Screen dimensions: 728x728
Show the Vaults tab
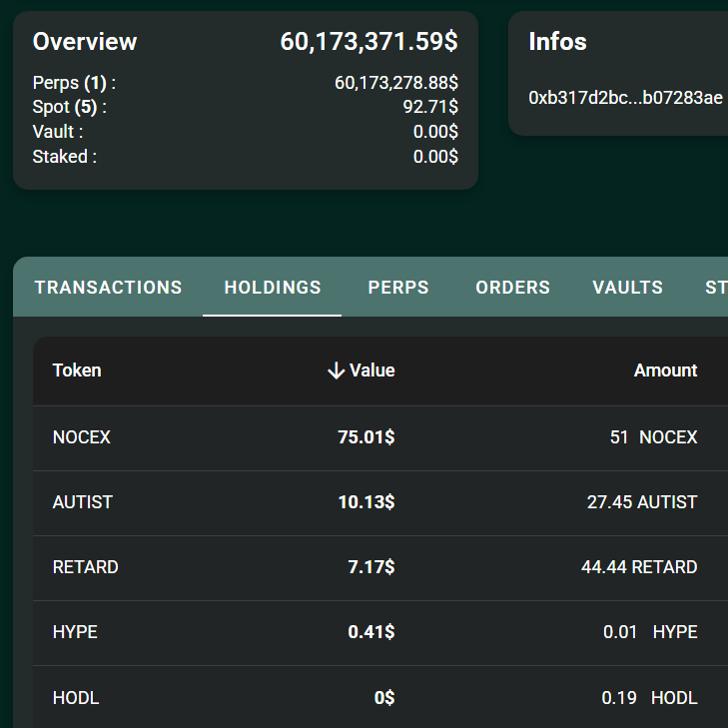pos(627,288)
